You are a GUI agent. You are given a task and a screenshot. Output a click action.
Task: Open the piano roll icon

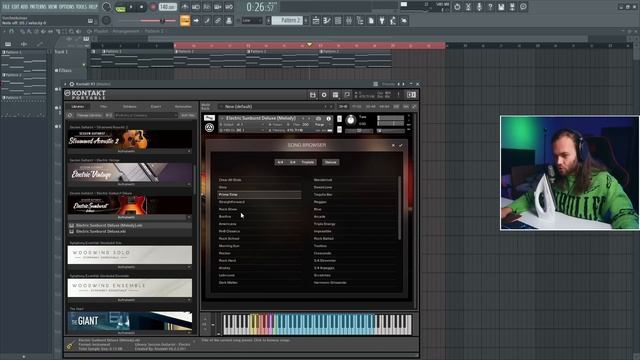[327, 20]
